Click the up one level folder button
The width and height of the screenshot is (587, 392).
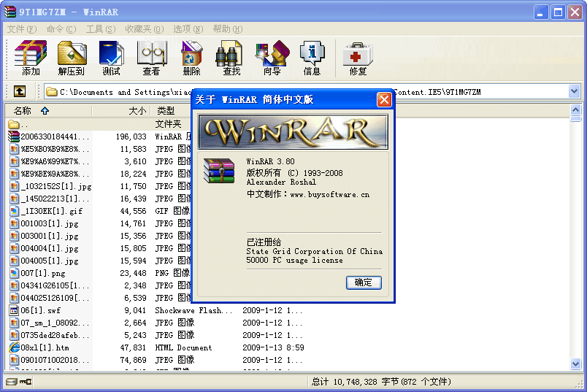click(x=20, y=91)
